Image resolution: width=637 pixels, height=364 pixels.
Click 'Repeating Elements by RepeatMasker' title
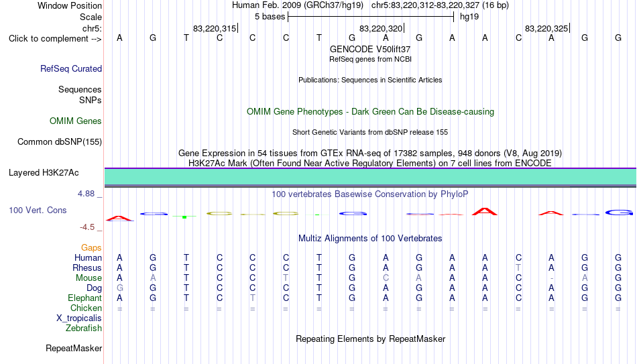click(x=370, y=339)
